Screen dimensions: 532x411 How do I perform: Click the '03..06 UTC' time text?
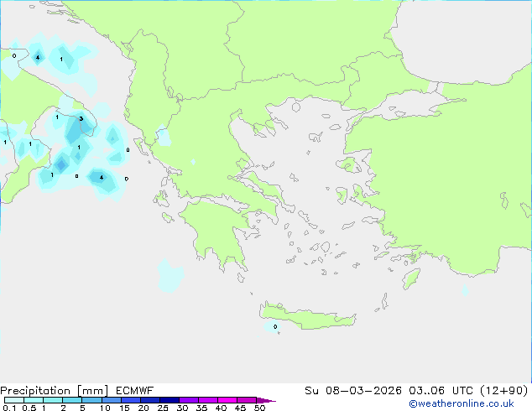click(441, 391)
